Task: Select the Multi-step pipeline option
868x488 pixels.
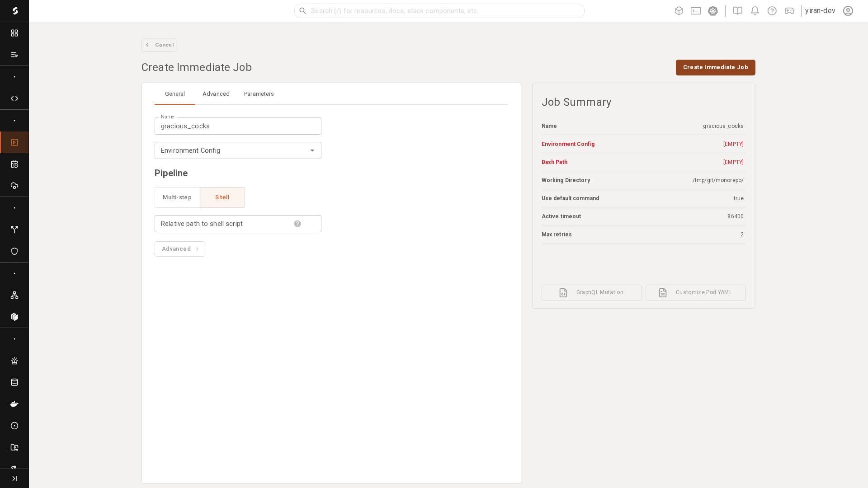Action: tap(177, 197)
